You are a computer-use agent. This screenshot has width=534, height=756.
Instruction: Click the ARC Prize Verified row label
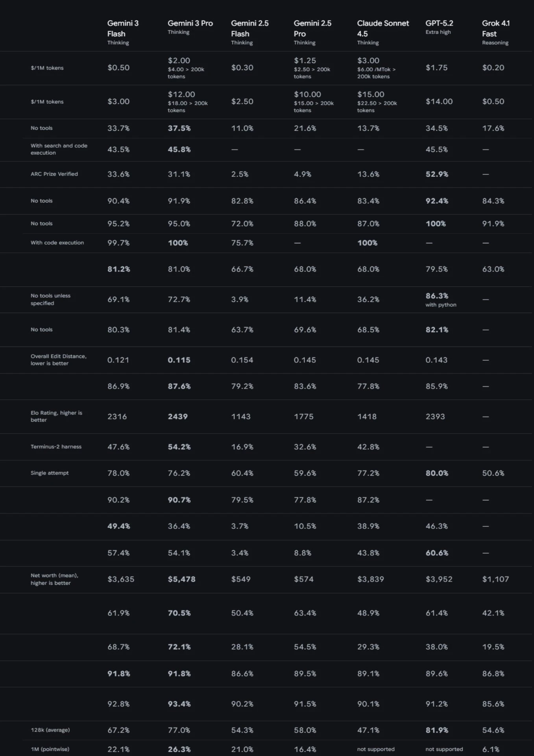[x=54, y=174]
